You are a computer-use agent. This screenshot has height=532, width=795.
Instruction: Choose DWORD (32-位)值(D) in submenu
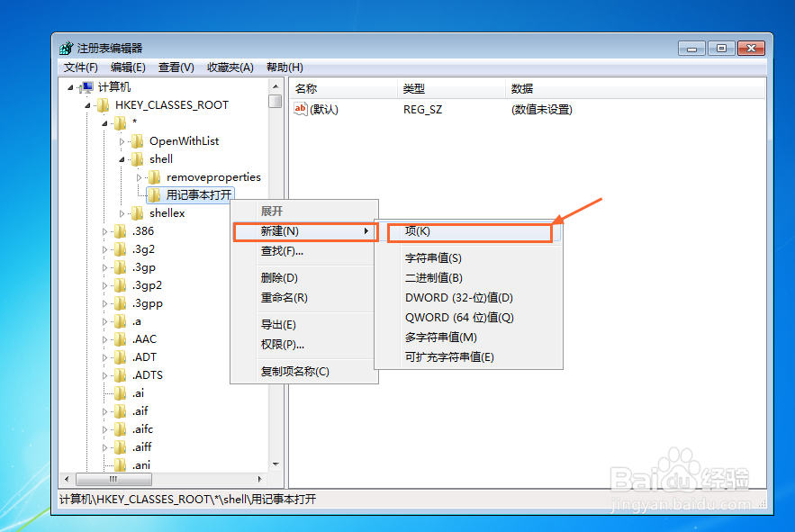click(468, 298)
